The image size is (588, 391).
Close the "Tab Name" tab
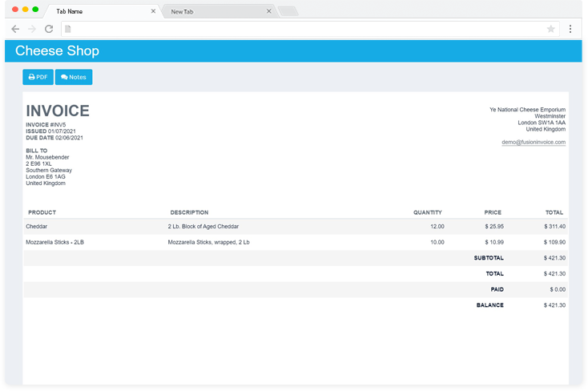[x=153, y=11]
